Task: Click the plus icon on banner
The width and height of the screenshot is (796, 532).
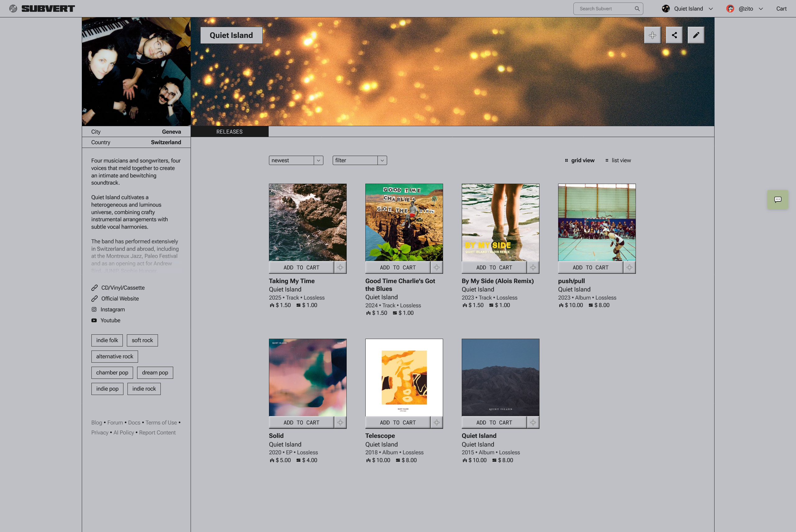Action: [x=652, y=35]
